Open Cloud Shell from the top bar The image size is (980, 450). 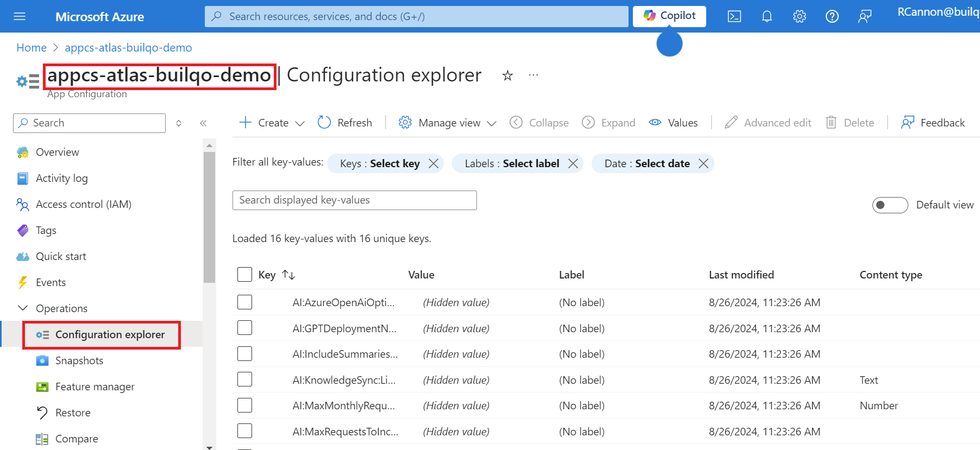(x=734, y=16)
